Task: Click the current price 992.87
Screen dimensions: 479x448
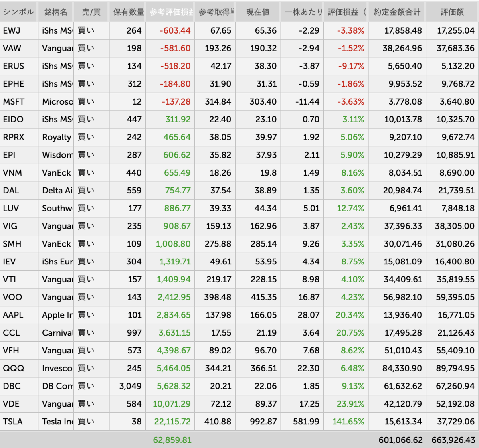Action: 263,422
